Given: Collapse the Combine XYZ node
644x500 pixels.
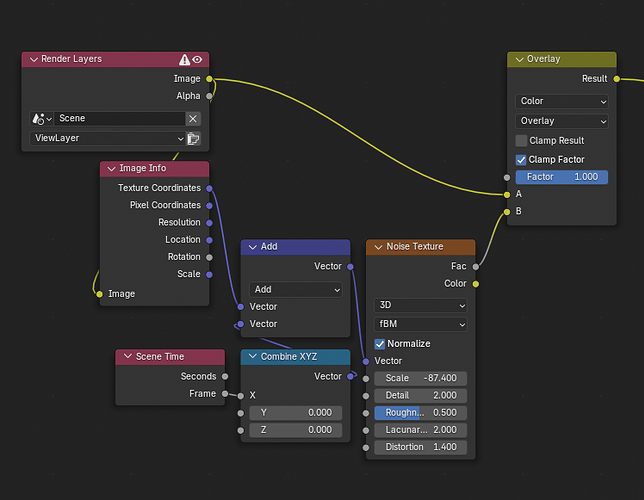Looking at the screenshot, I should point(253,356).
